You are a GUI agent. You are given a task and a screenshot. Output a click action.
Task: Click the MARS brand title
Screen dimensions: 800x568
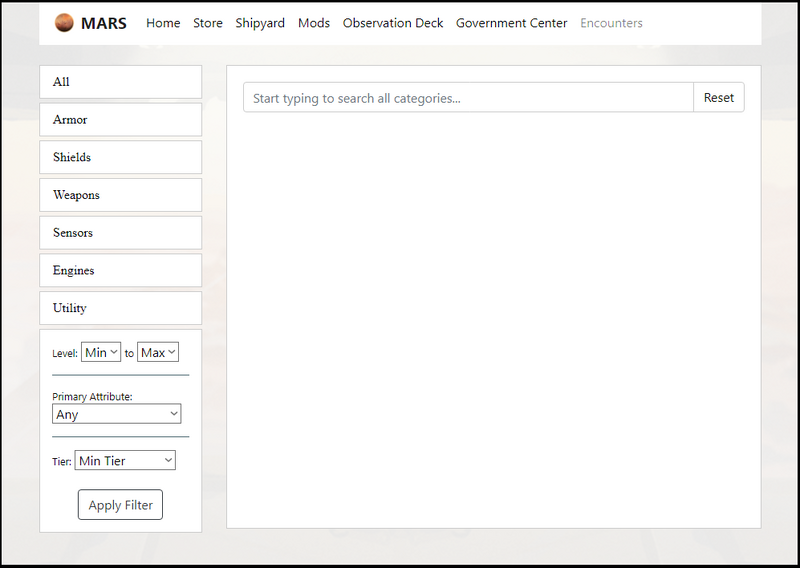click(x=104, y=23)
